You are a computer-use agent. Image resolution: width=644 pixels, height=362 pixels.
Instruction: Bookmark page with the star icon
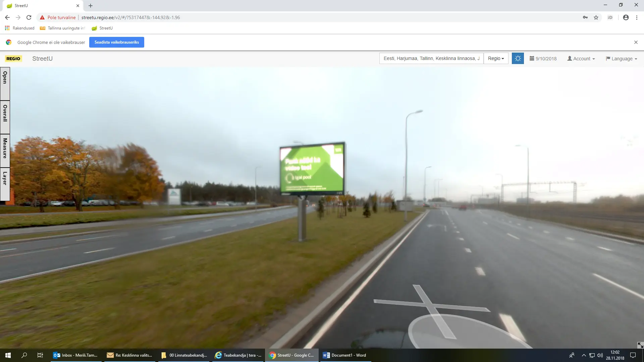click(596, 17)
